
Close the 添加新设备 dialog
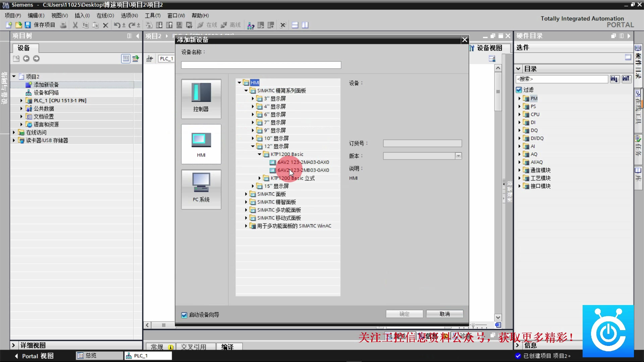click(465, 40)
